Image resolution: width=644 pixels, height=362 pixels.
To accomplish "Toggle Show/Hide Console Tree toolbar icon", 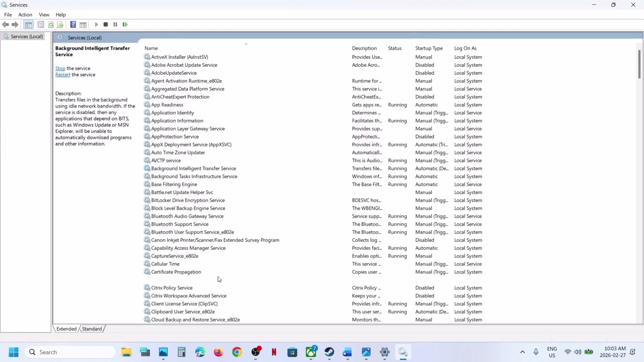I will [x=28, y=24].
